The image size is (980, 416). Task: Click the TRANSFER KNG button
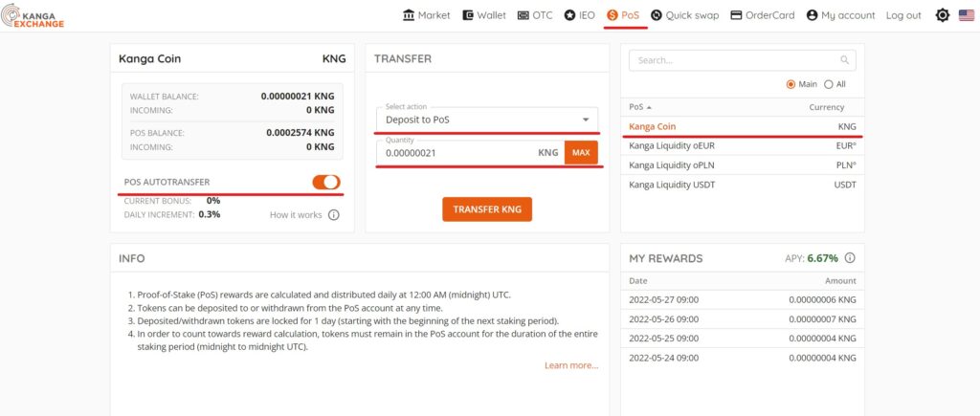pyautogui.click(x=487, y=209)
